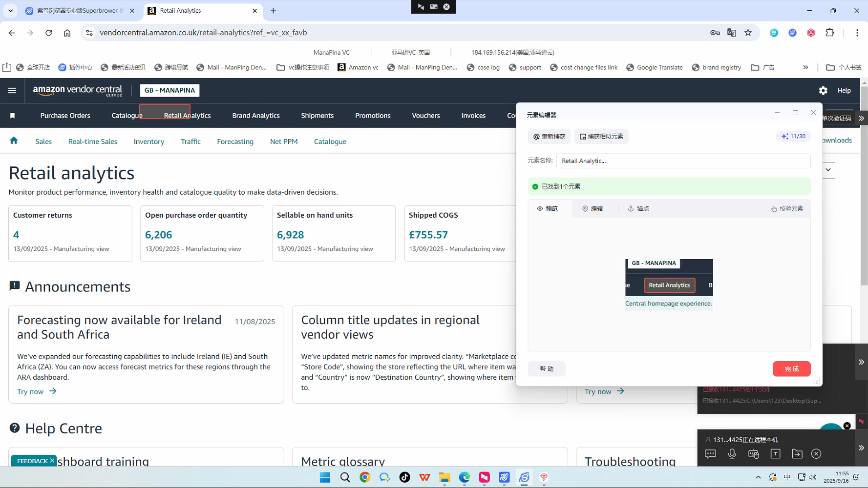Open Microsoft Edge from the taskbar
The image size is (868, 488).
tap(464, 477)
